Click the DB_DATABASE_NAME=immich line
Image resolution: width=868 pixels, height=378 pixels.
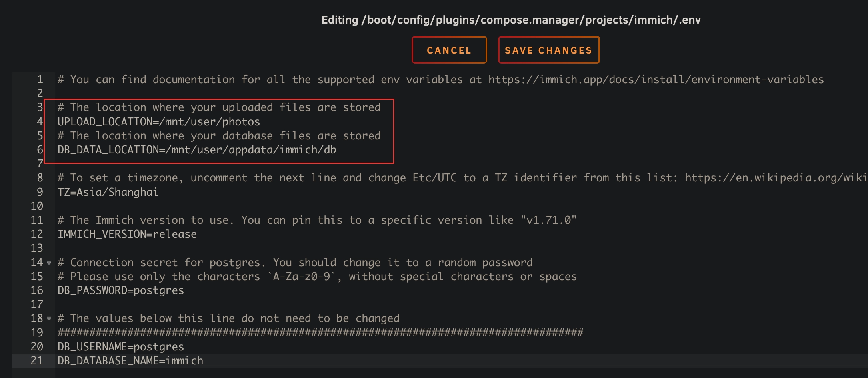(x=130, y=361)
